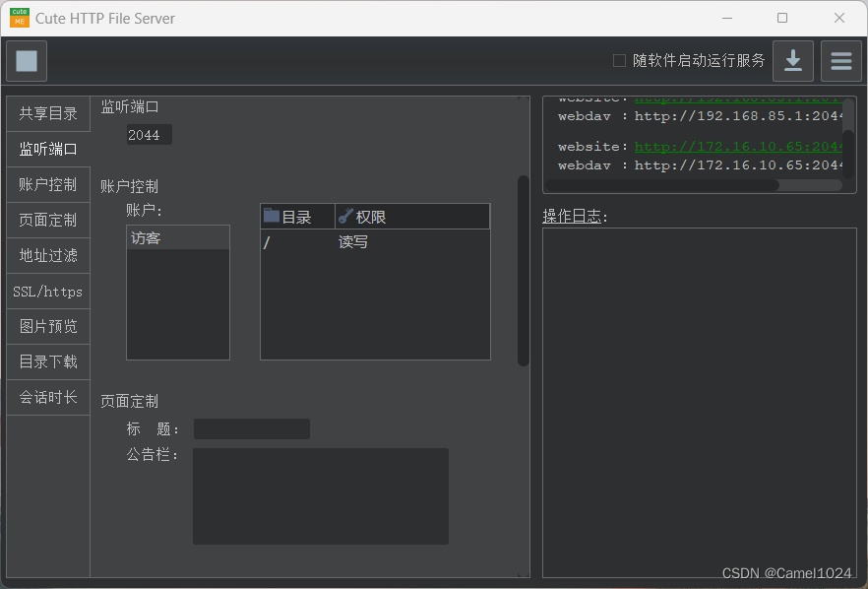868x589 pixels.
Task: Open the SSL/https tab
Action: (x=48, y=292)
